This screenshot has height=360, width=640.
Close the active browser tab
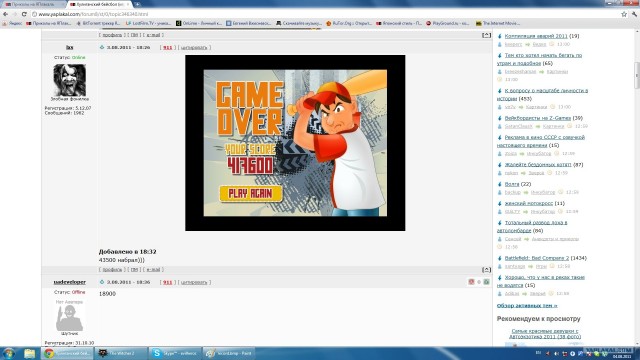[x=128, y=4]
